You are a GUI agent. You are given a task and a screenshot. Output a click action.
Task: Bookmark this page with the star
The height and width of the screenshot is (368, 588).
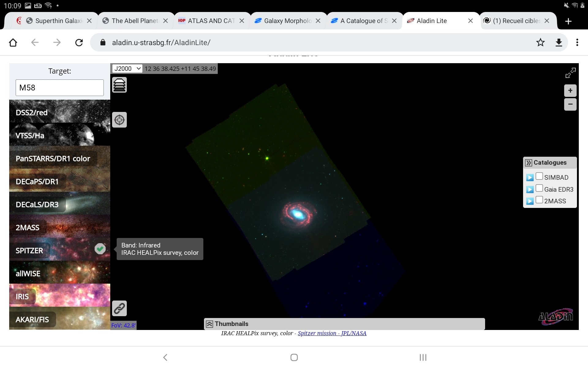[x=541, y=42]
